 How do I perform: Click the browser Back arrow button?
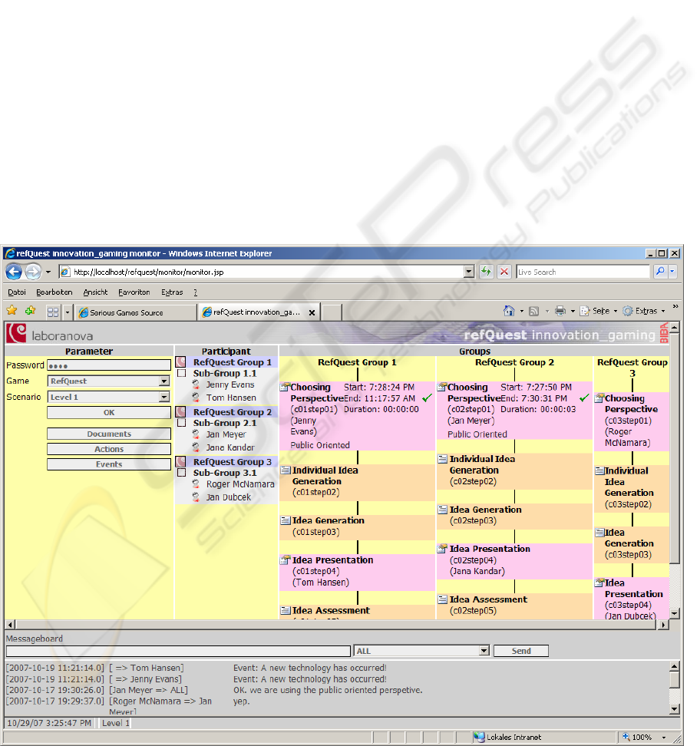[14, 272]
